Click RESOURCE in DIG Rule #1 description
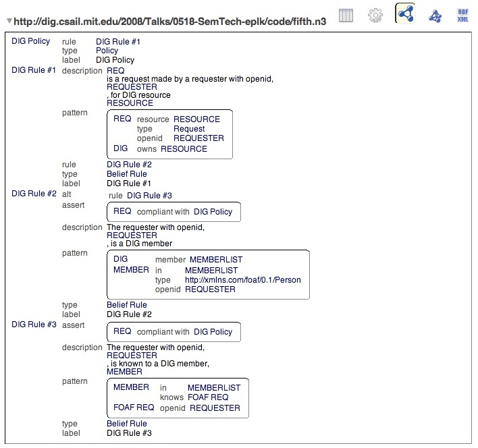478x448 pixels. point(130,103)
